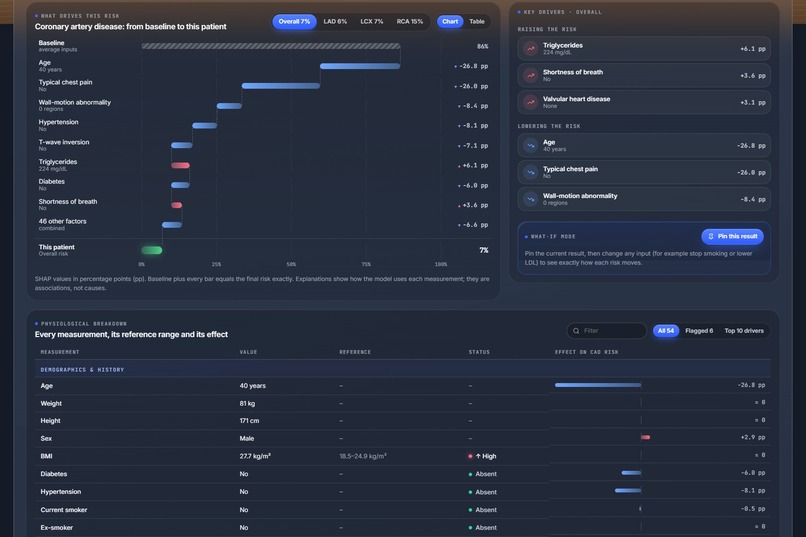Click the Sex value Male
806x537 pixels.
[247, 438]
